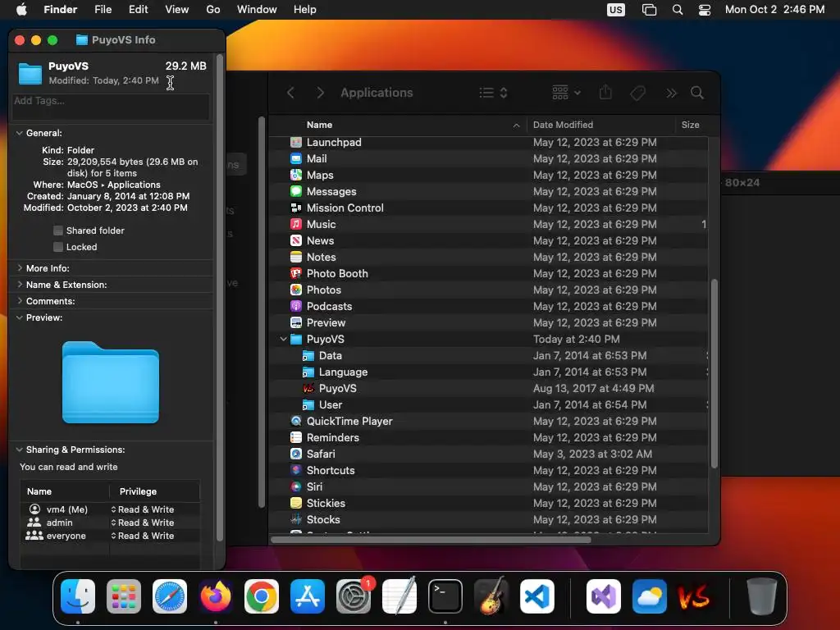The height and width of the screenshot is (630, 840).
Task: Click the menu bar date and time
Action: pos(774,10)
